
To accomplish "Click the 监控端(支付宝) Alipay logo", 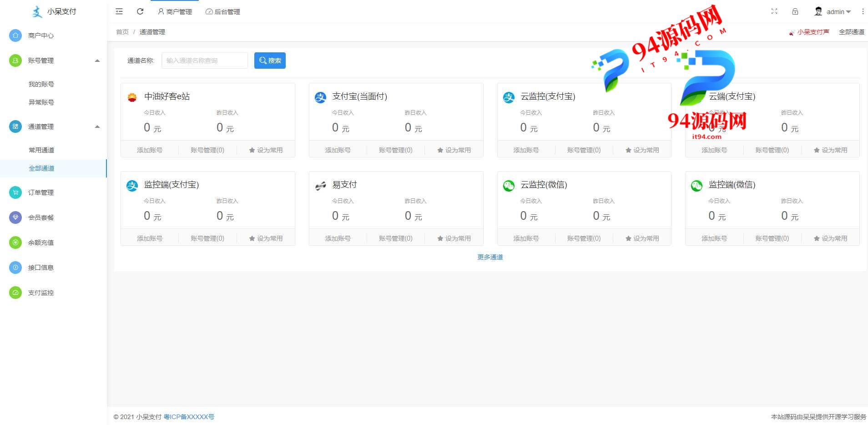I will (132, 186).
